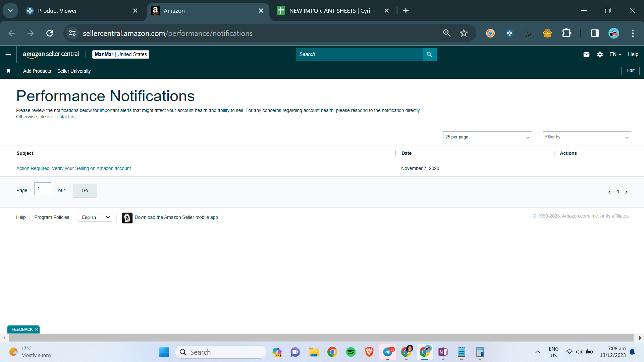644x362 pixels.
Task: Click the Windows taskbar Search box
Action: coord(221,352)
